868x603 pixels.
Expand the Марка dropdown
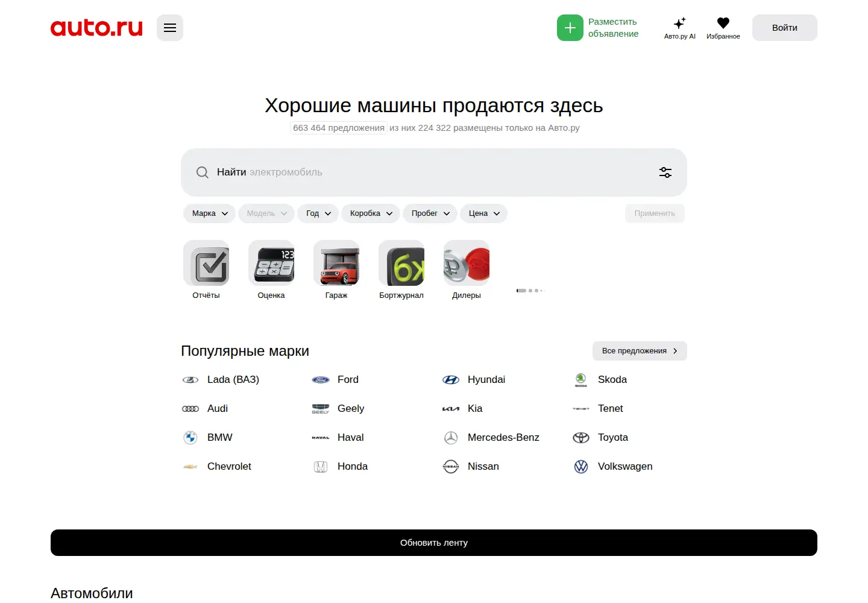pos(210,213)
